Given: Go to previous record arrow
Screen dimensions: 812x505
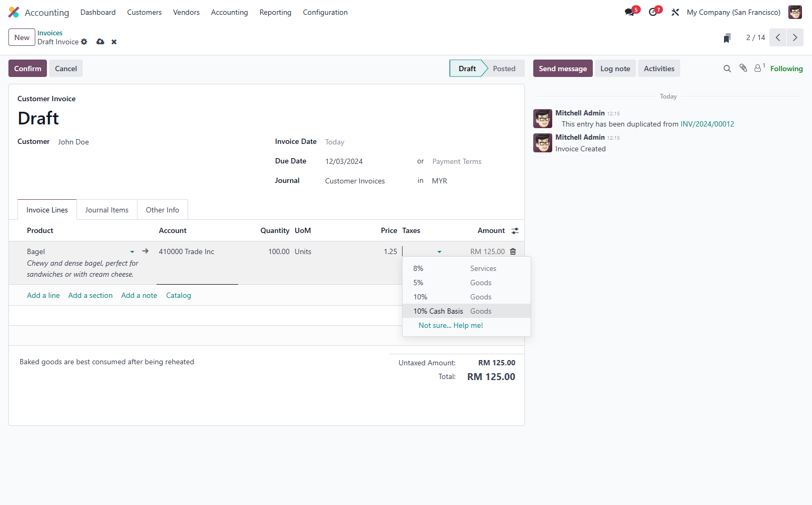Looking at the screenshot, I should pos(778,37).
